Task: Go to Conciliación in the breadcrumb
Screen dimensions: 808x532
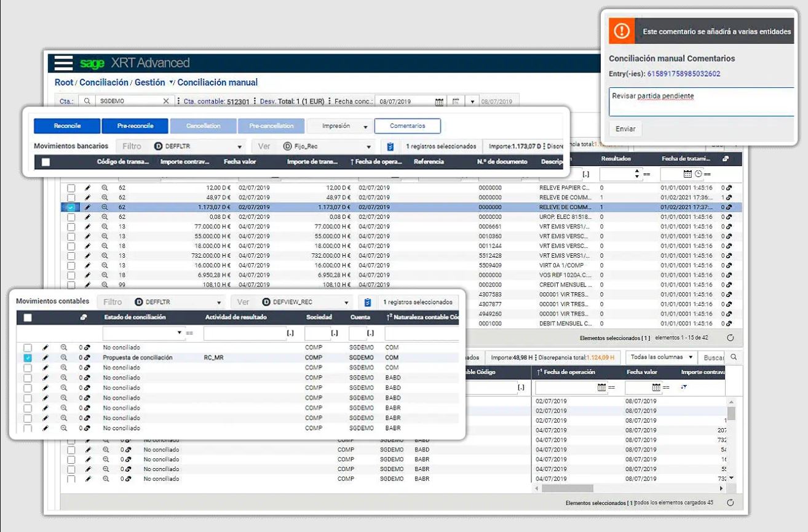Action: (x=104, y=82)
